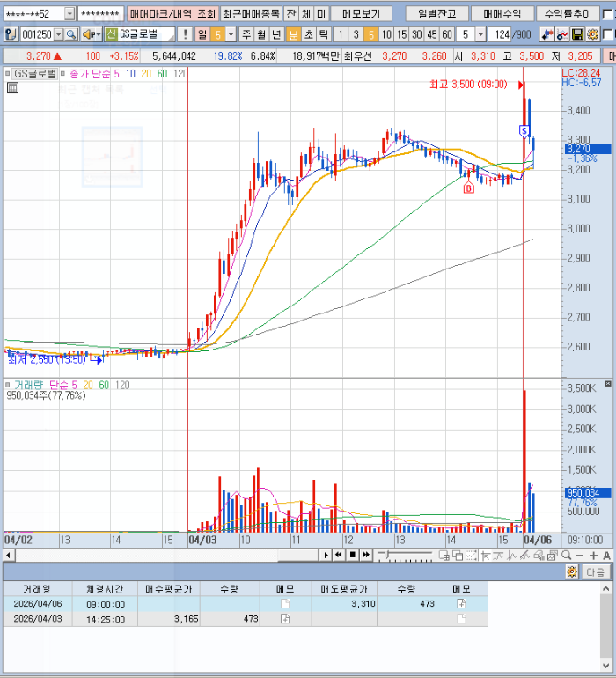
Task: Switch chart period to 년 (yearly)
Action: (x=276, y=34)
